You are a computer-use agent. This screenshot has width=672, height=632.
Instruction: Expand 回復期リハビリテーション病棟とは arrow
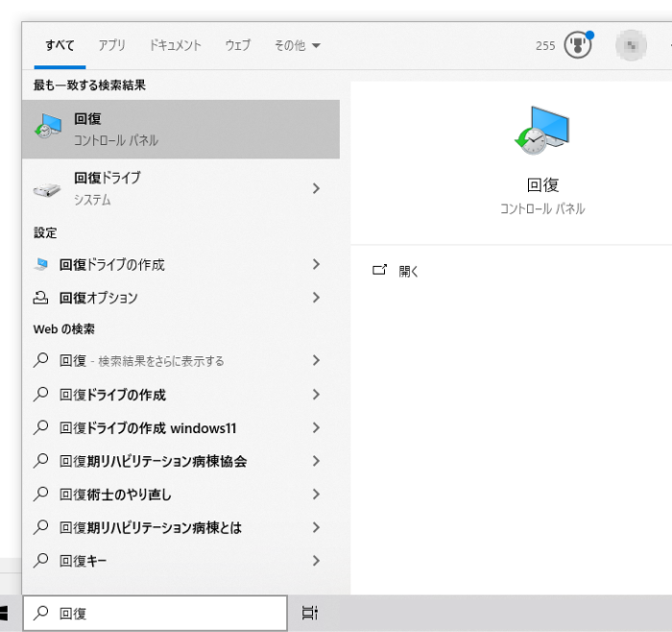[x=316, y=527]
